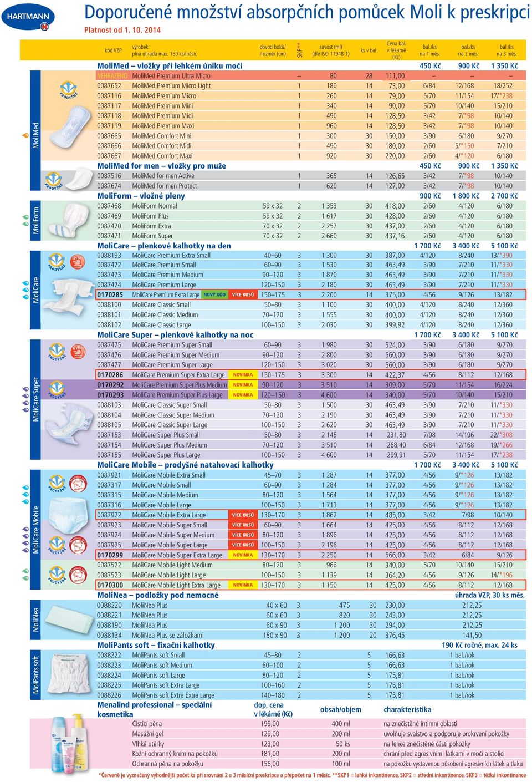
Task: Click the 'MoliCare Mobile – prodyšné natahovací kalhotky' heading
Action: pos(185,465)
